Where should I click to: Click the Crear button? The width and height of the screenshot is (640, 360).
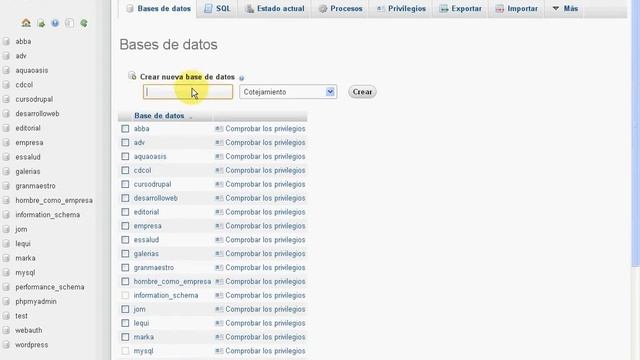click(x=362, y=92)
